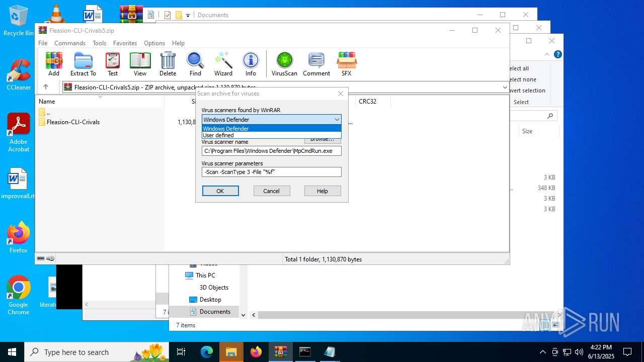Expand the virus scanner combo box arrow
Screen dimensions: 644x362
point(337,119)
